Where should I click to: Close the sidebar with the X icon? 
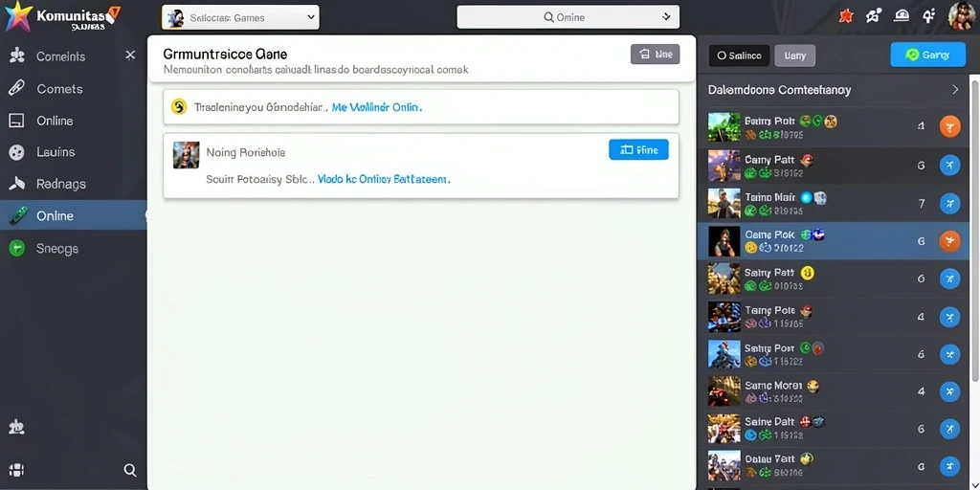(130, 56)
